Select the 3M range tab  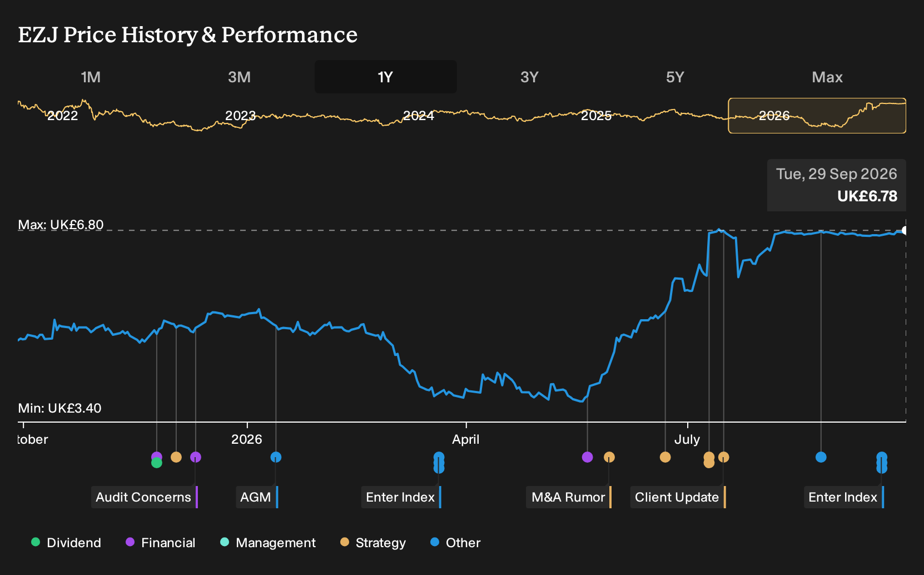point(239,77)
